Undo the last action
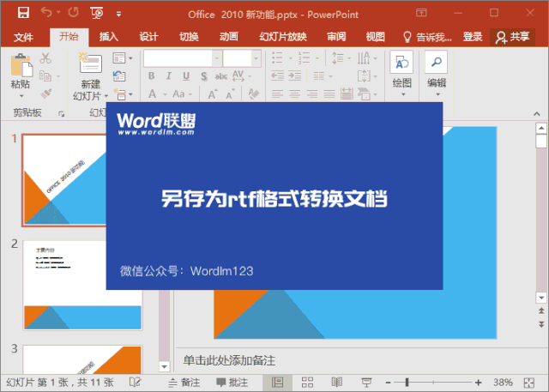549x392 pixels. [x=46, y=13]
